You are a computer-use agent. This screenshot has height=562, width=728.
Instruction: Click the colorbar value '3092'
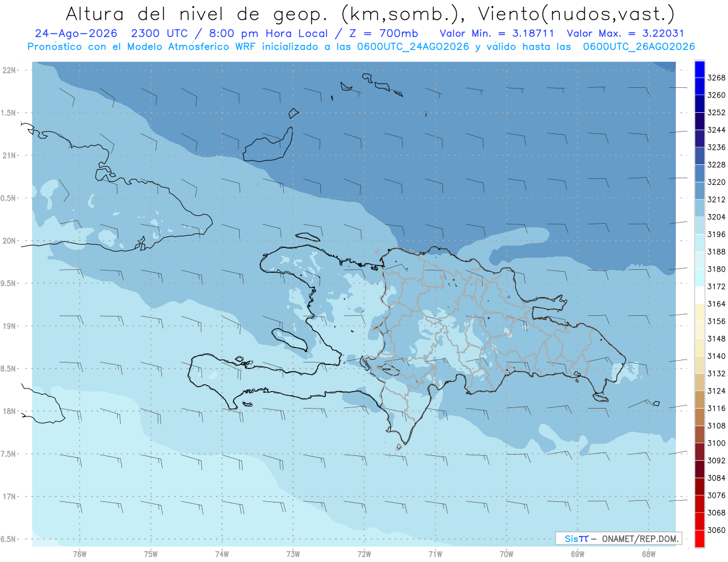coord(716,461)
